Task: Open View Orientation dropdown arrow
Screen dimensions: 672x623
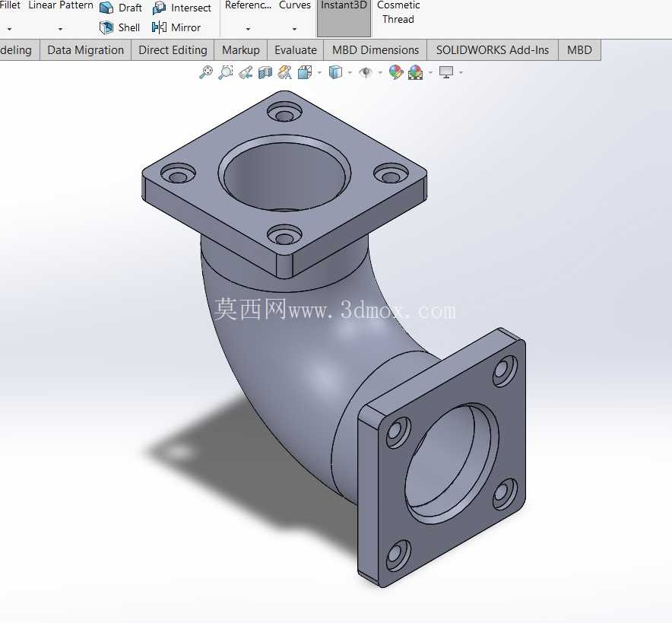Action: [x=319, y=72]
